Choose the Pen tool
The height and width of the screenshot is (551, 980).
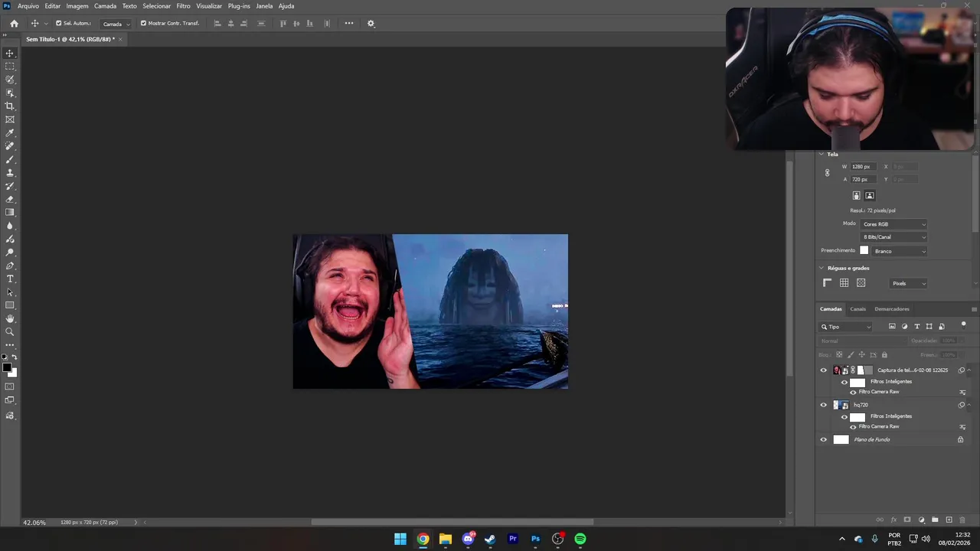[x=10, y=266]
